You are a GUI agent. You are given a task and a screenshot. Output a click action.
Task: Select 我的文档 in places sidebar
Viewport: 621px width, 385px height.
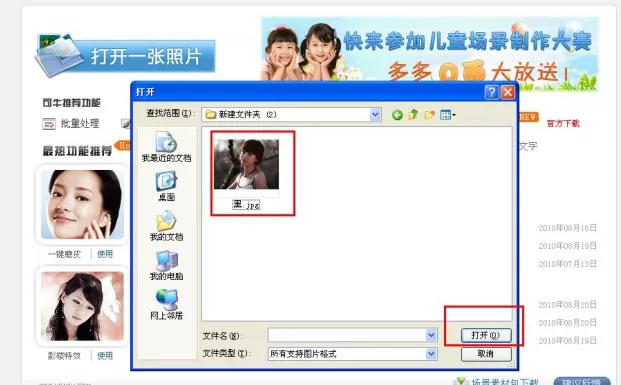166,225
